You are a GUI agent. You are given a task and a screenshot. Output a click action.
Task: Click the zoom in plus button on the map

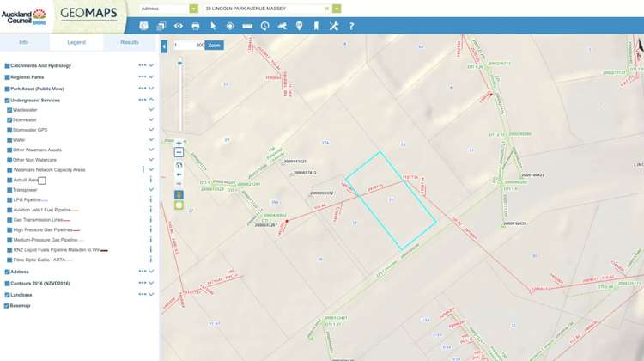click(179, 144)
